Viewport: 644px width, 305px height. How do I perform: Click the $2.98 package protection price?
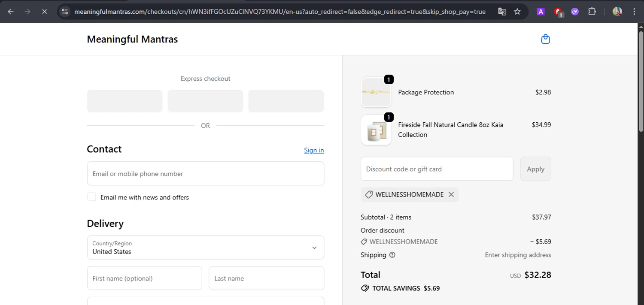pyautogui.click(x=543, y=92)
